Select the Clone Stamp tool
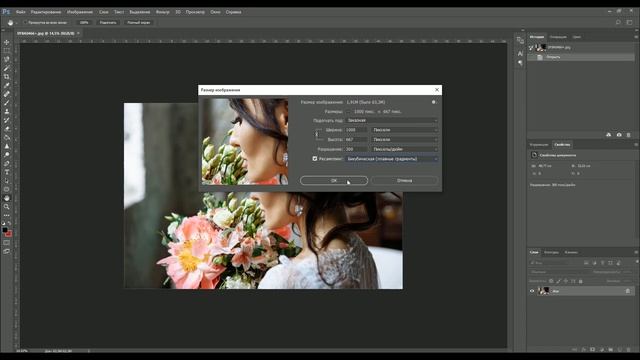640x360 pixels. point(7,111)
